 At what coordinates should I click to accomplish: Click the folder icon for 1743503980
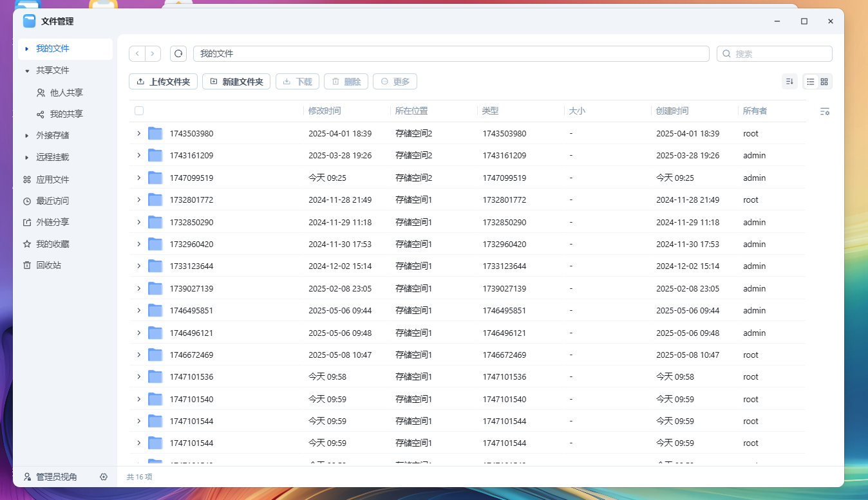155,134
